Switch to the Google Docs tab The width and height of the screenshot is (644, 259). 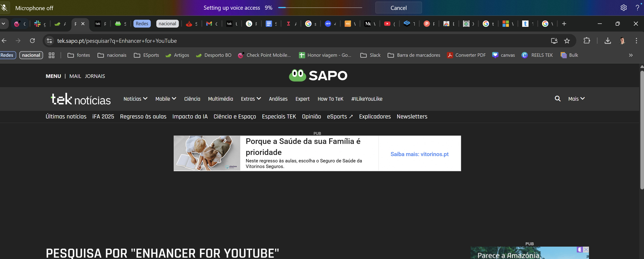pyautogui.click(x=271, y=24)
